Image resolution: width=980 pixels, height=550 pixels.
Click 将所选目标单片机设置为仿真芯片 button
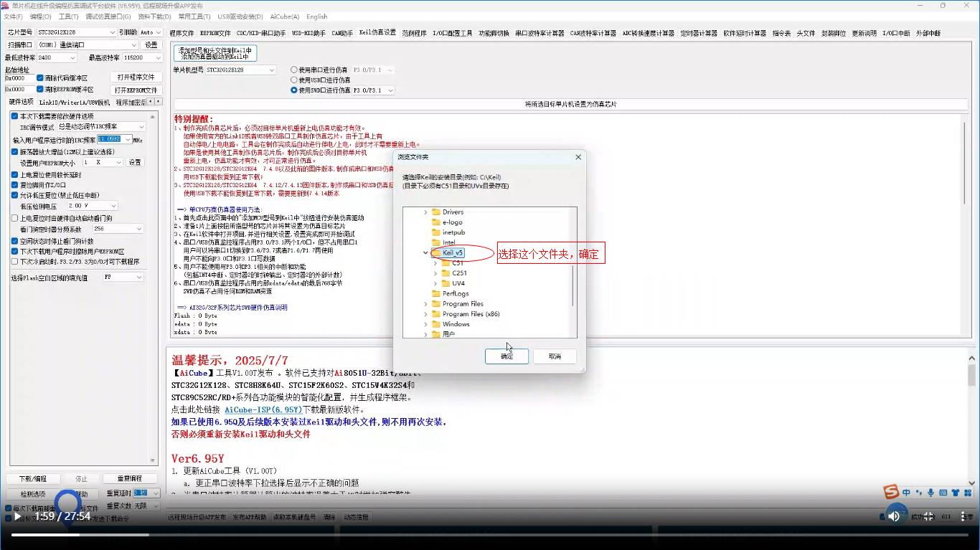570,104
